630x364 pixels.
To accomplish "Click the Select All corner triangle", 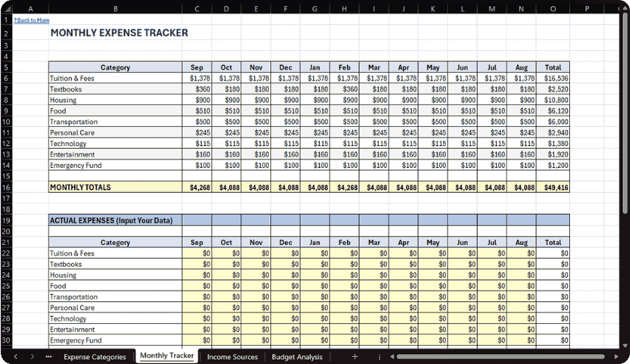I will click(x=6, y=8).
